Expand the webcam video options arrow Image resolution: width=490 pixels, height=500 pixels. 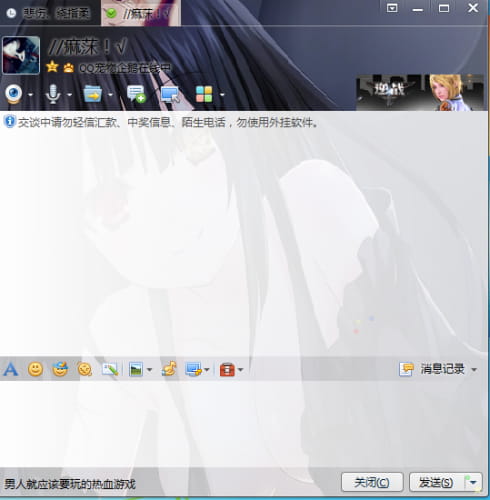pos(31,95)
